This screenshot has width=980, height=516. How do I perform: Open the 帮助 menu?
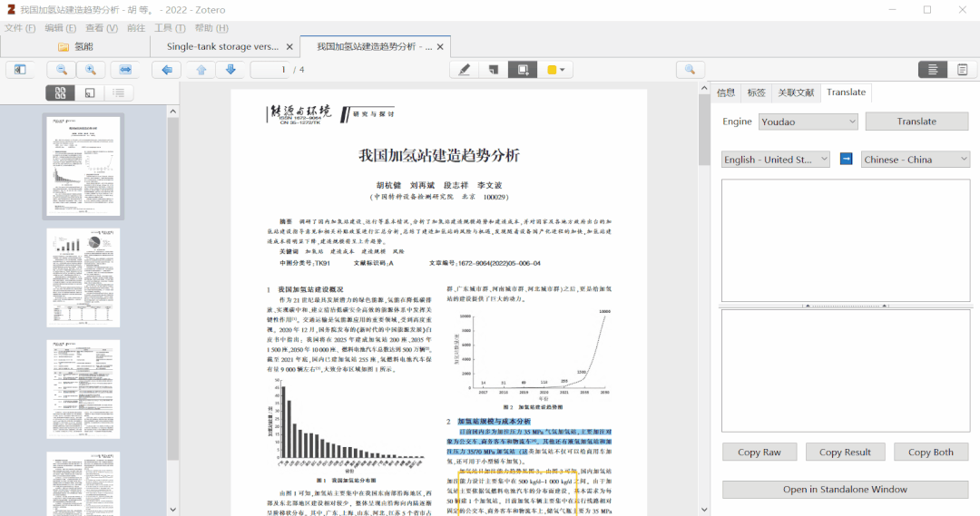point(211,28)
